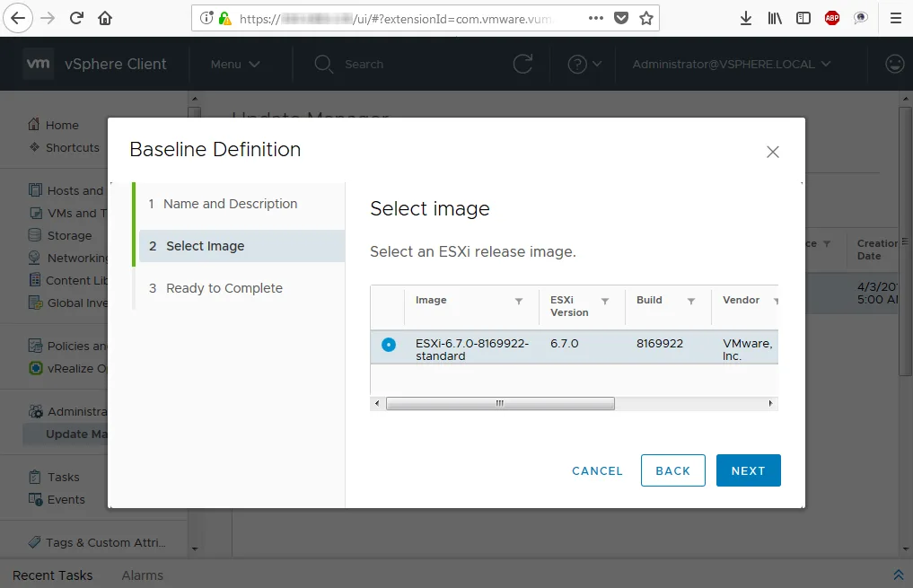Expand the Recent Tasks panel with double chevron
Image resolution: width=913 pixels, height=588 pixels.
(899, 575)
